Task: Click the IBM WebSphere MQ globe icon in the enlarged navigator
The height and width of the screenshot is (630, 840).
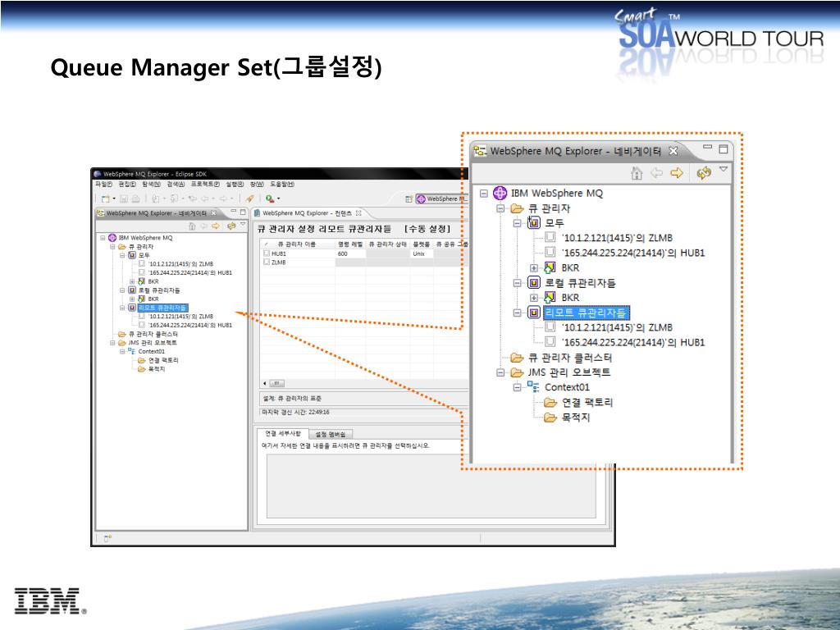Action: (500, 193)
